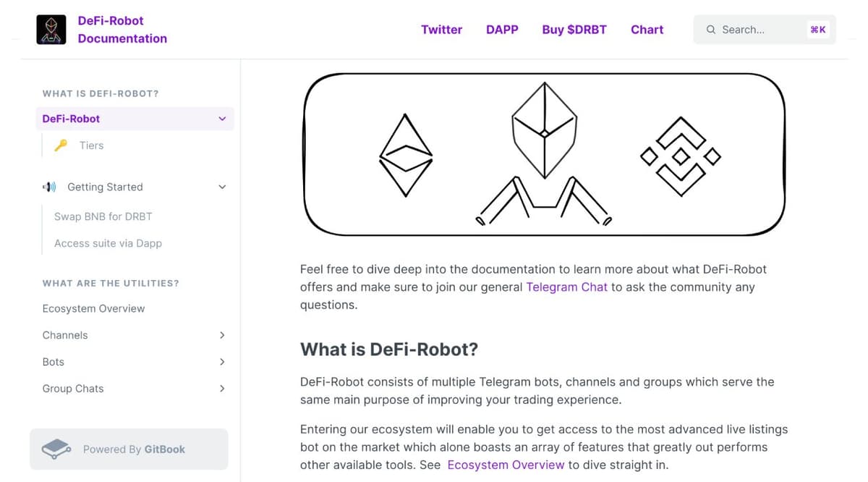Click the Binance logo in the banner illustration
868x482 pixels.
[680, 154]
